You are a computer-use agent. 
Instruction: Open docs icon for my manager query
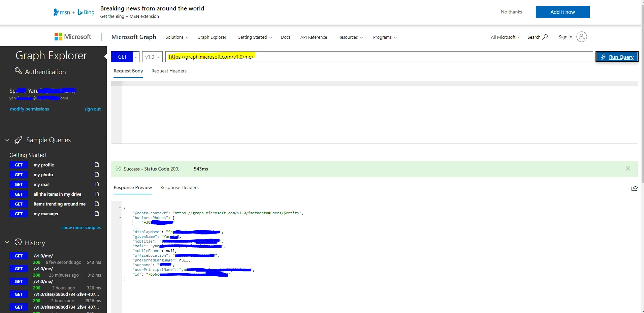97,214
